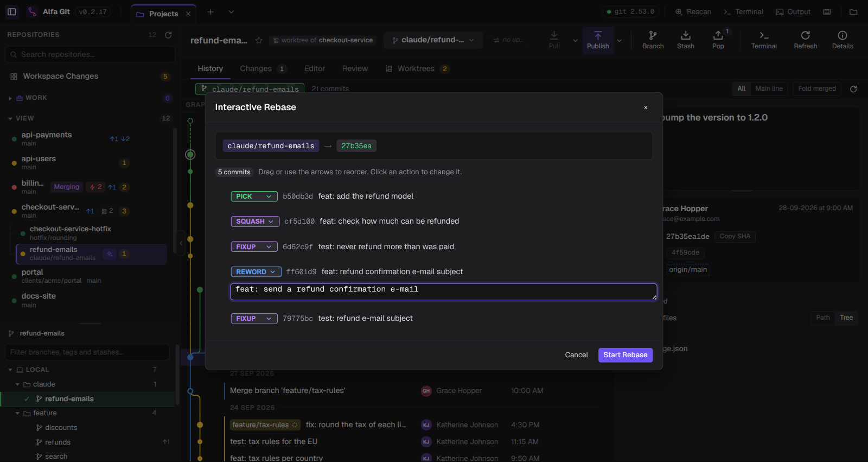Collapse the claude branch folder

pyautogui.click(x=17, y=384)
